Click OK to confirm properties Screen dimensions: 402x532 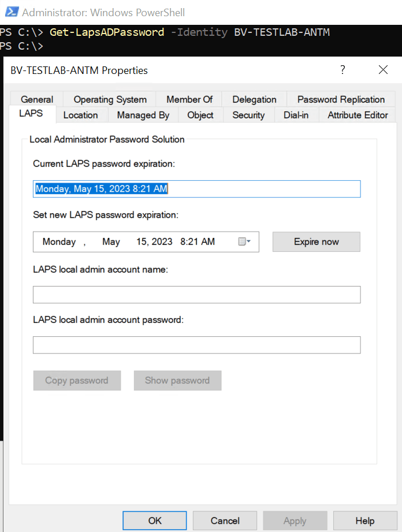155,520
